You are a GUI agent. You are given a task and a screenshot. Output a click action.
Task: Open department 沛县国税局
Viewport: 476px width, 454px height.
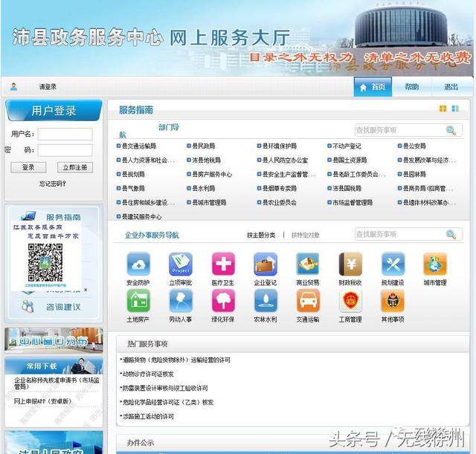(x=347, y=188)
